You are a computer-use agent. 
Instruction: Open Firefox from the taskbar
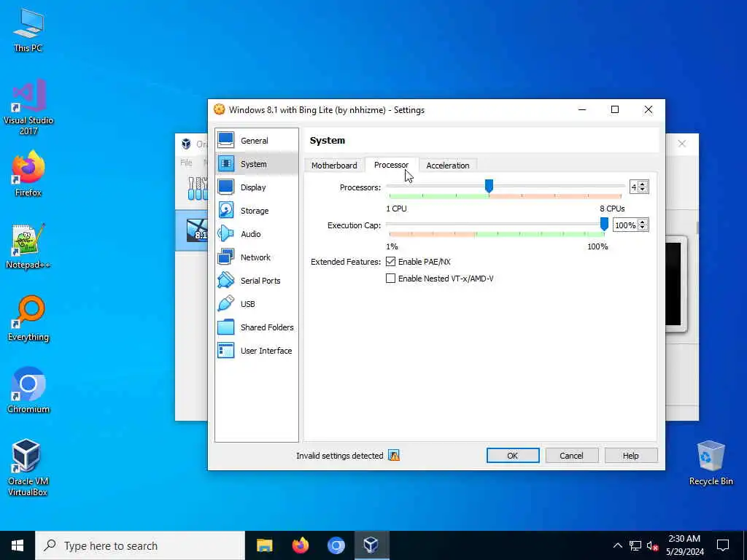(x=300, y=545)
